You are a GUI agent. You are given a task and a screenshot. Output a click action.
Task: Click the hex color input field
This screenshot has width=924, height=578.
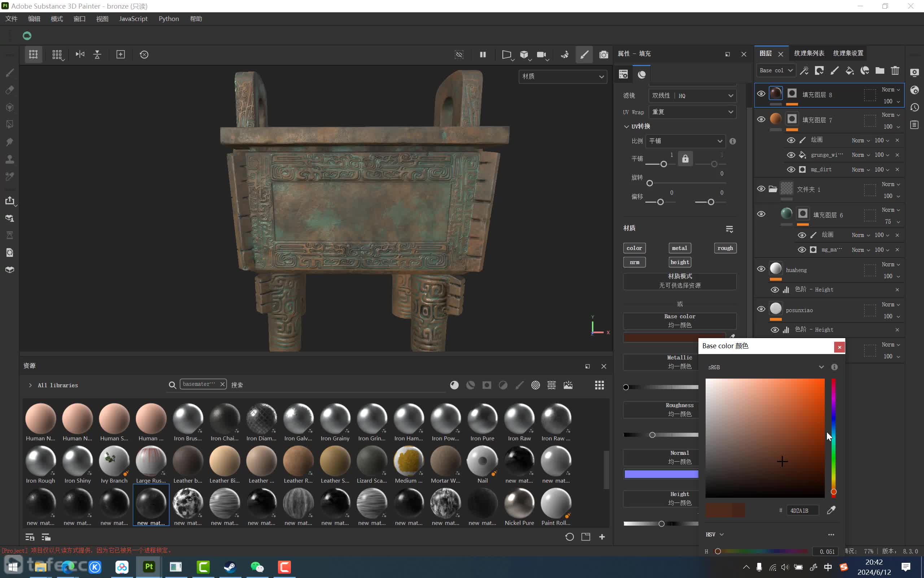click(x=803, y=510)
